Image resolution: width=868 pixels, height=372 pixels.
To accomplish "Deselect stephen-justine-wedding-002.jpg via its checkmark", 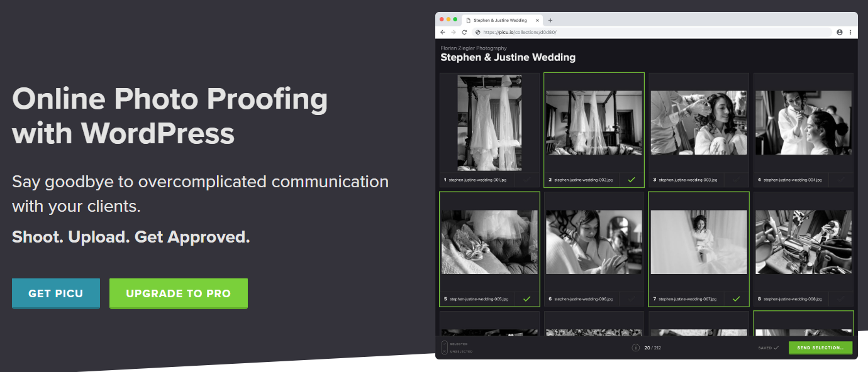I will [x=632, y=180].
